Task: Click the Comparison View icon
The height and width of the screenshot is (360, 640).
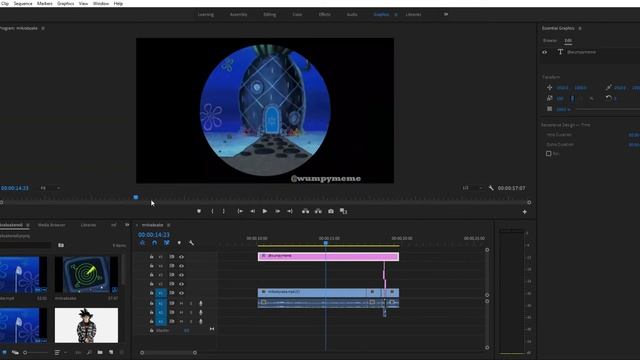Action: coord(343,211)
